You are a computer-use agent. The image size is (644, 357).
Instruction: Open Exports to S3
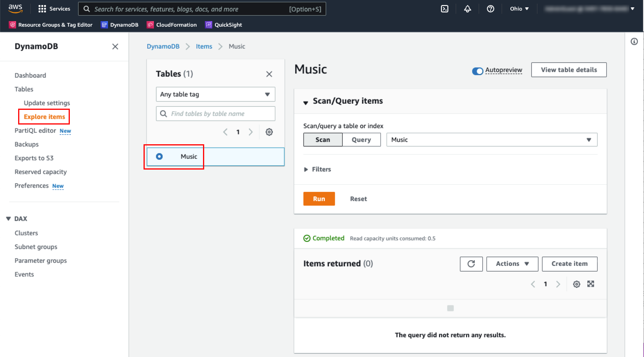(34, 158)
